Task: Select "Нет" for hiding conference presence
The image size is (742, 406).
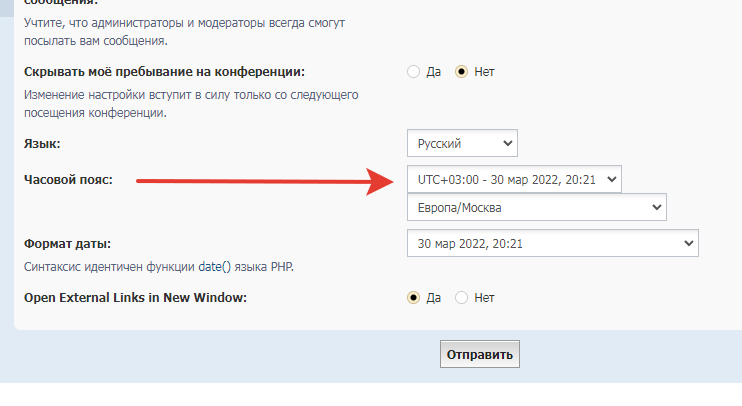Action: (461, 72)
